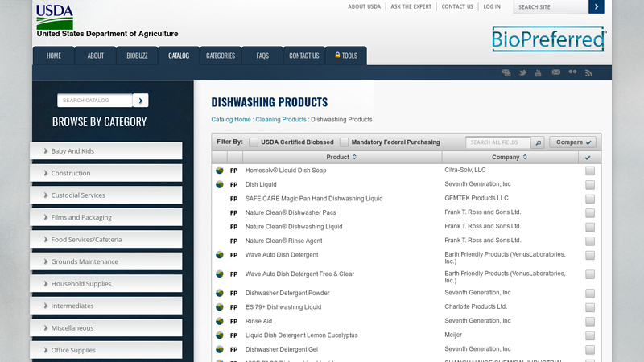The image size is (644, 362).
Task: Enable Mandatory Federal Purchasing filter
Action: 344,142
